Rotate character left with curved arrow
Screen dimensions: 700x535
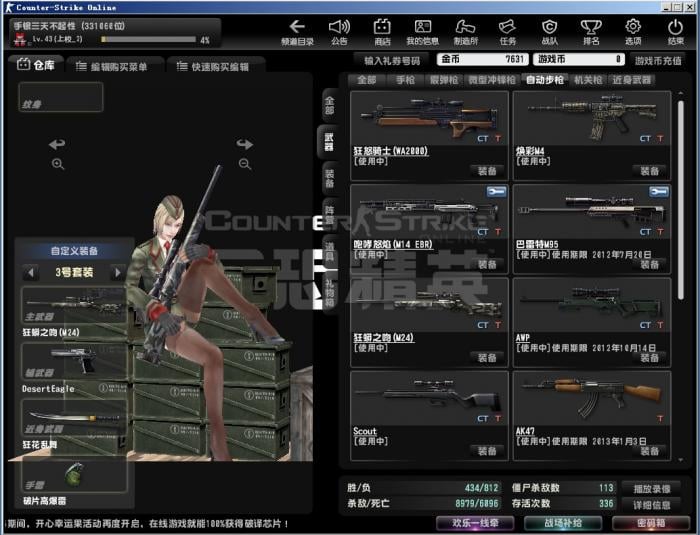[x=57, y=144]
